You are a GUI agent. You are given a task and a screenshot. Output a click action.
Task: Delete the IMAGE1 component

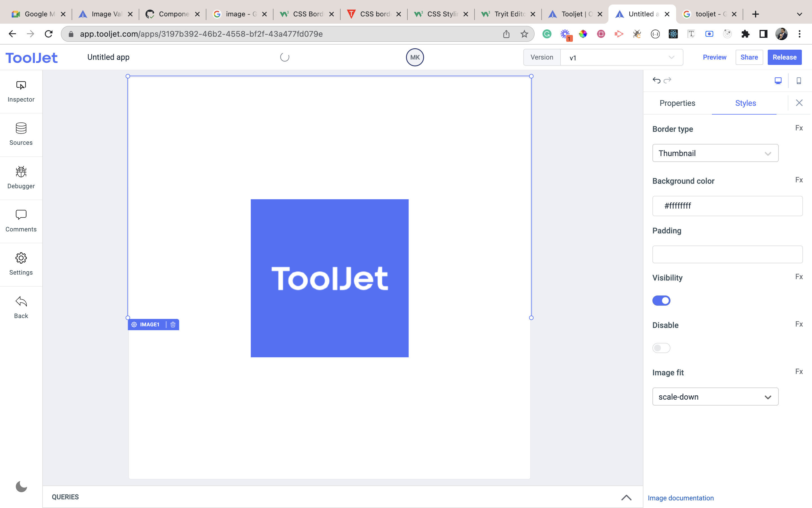pos(173,325)
